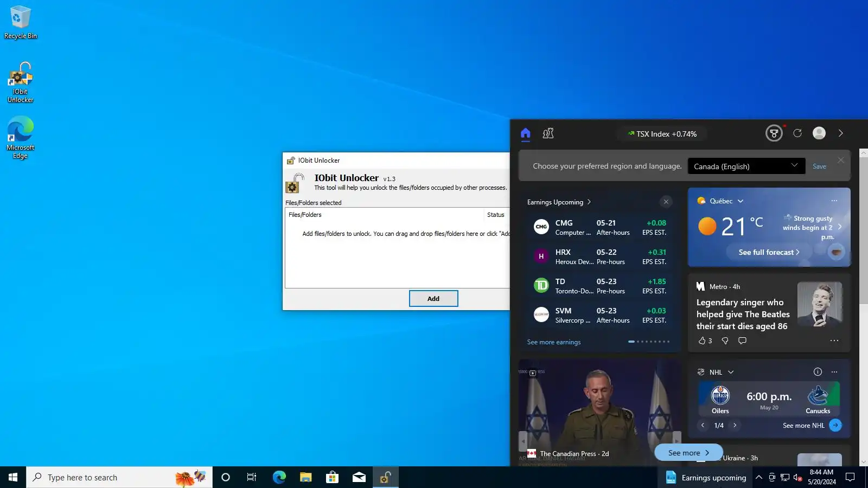
Task: Open comments on the Metro article
Action: 742,341
